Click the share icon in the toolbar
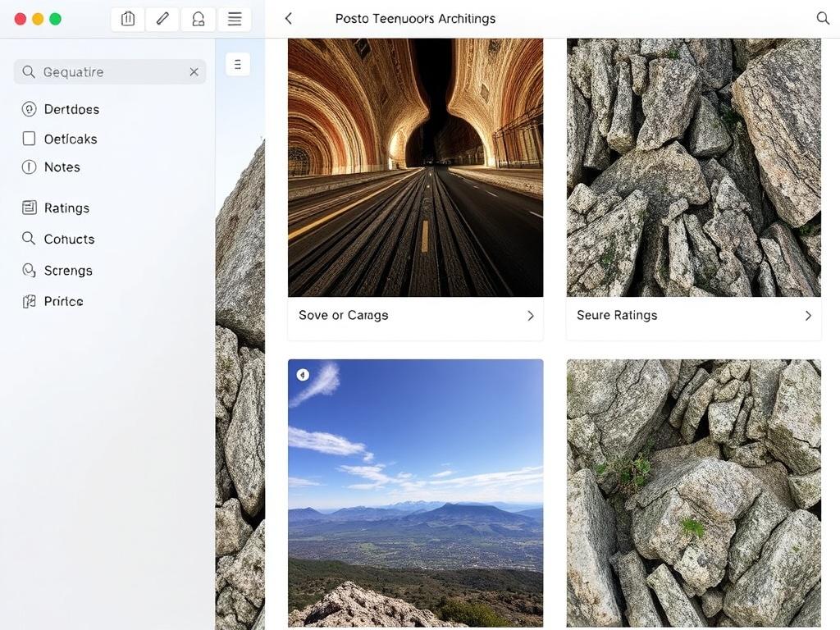This screenshot has height=630, width=840. [x=128, y=19]
